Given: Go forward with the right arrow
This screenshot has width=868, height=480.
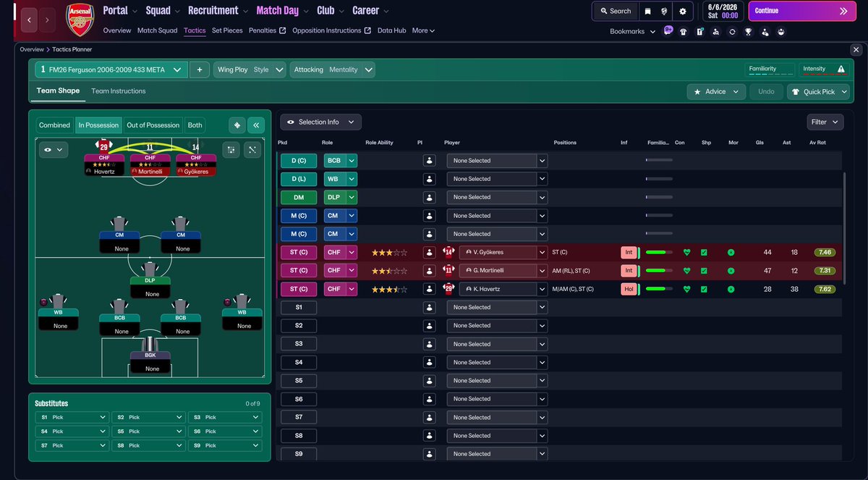Looking at the screenshot, I should pyautogui.click(x=46, y=20).
